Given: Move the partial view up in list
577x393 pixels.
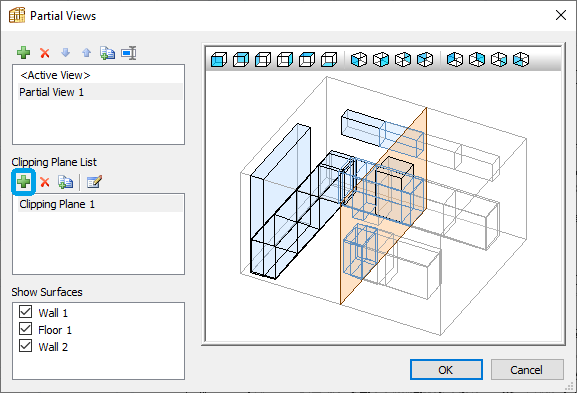Looking at the screenshot, I should click(x=86, y=53).
